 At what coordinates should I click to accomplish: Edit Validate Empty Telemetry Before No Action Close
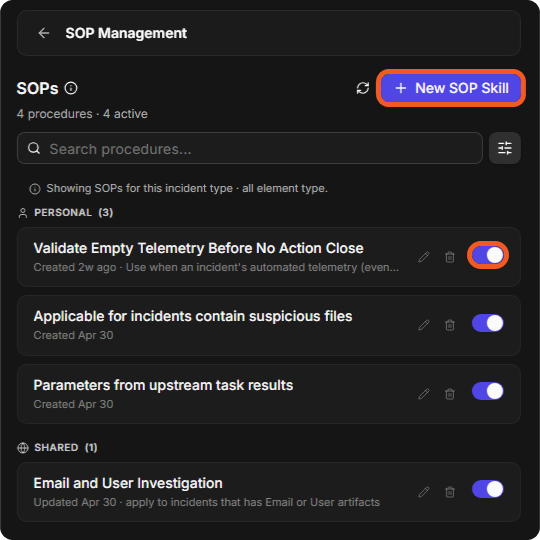424,257
